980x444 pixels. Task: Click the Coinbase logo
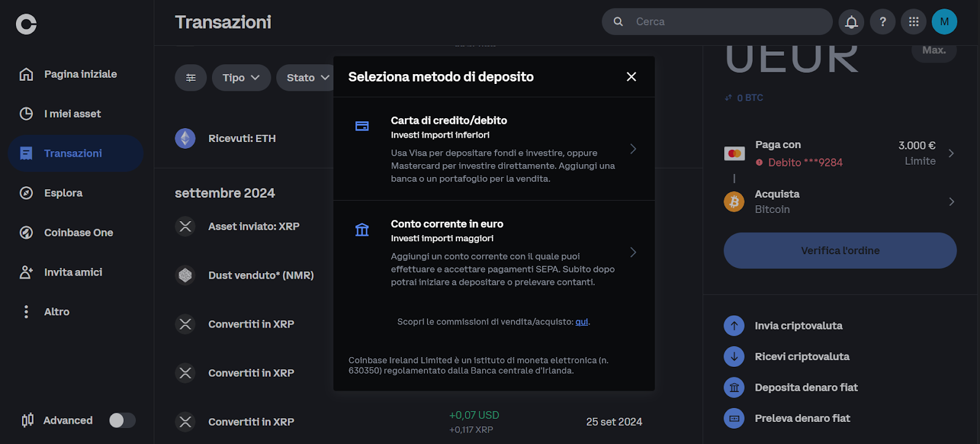pos(26,24)
